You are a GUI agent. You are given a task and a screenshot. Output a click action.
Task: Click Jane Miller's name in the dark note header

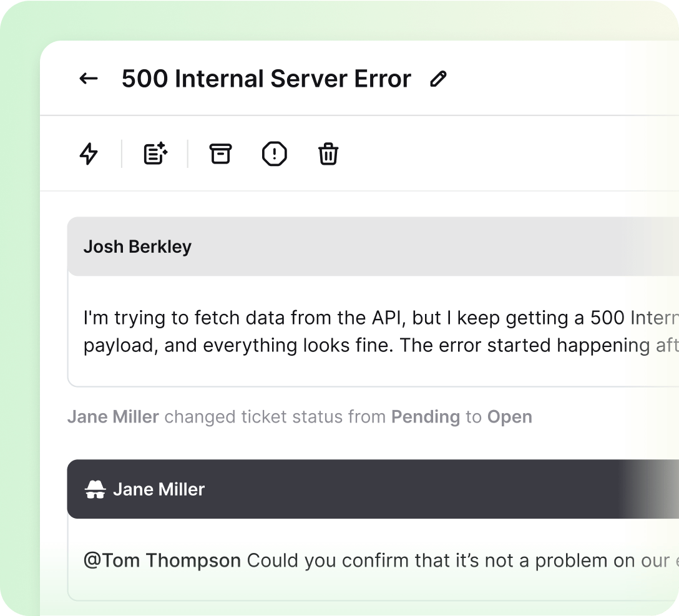coord(159,489)
